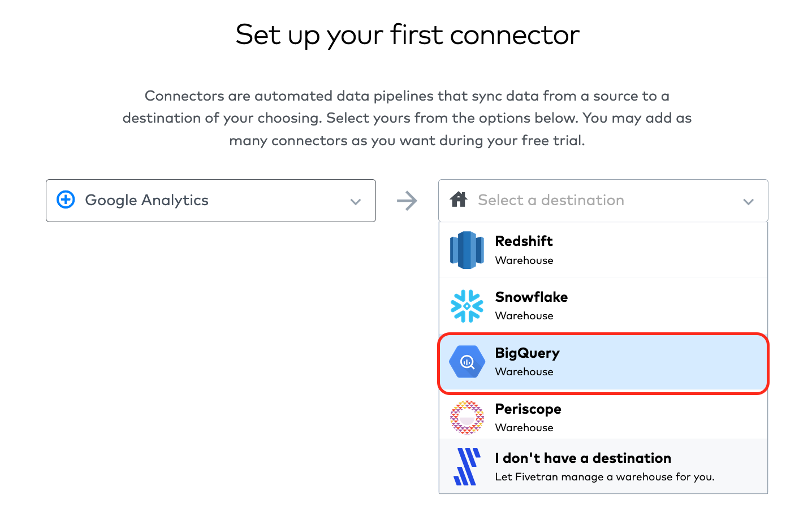Collapse the destination dropdown chevron
812x529 pixels.
point(749,202)
